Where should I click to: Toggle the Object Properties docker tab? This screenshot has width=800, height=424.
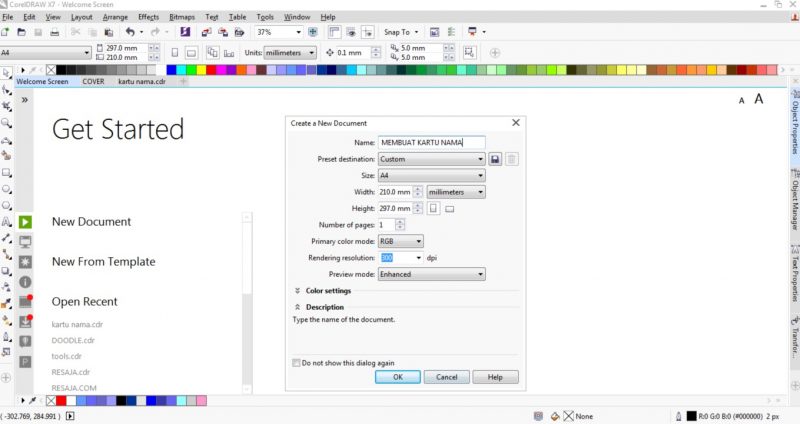[795, 122]
